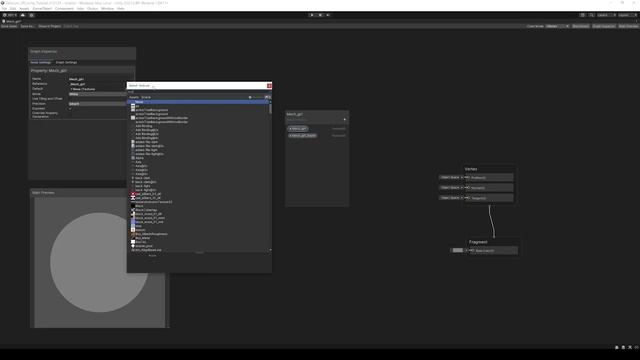Click Show In Project button
This screenshot has width=640, height=360.
point(49,26)
